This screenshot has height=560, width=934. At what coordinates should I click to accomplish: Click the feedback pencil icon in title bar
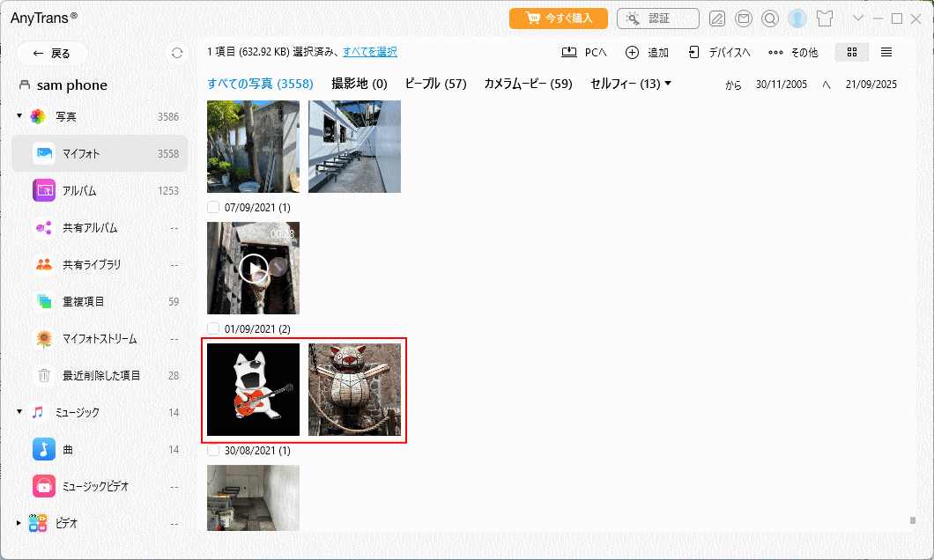(717, 19)
